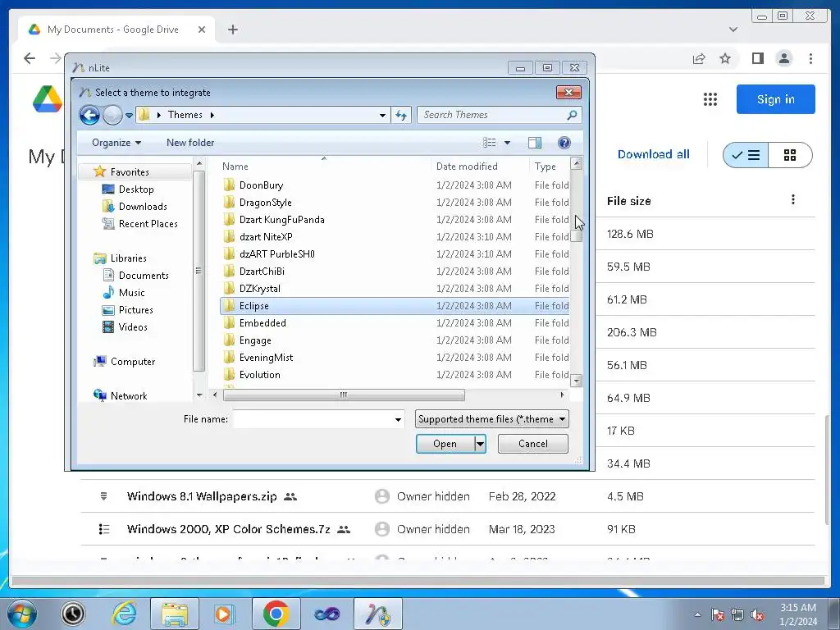
Task: Open Desktop in the navigation pane
Action: coord(136,189)
